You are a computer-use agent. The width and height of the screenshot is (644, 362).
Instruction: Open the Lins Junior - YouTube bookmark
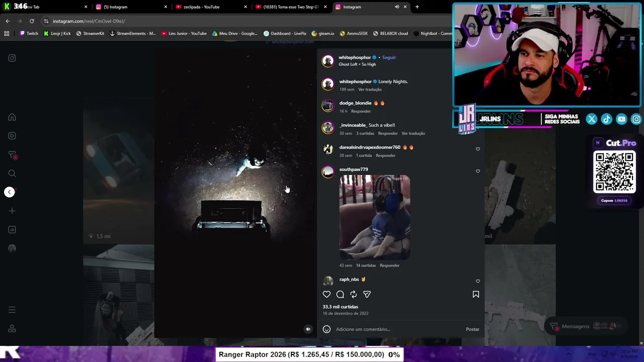tap(184, 34)
